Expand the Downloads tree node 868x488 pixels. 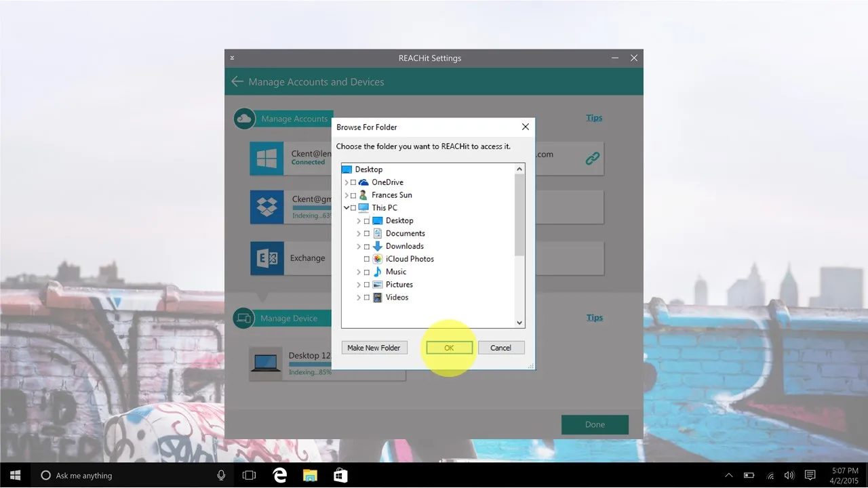coord(359,247)
